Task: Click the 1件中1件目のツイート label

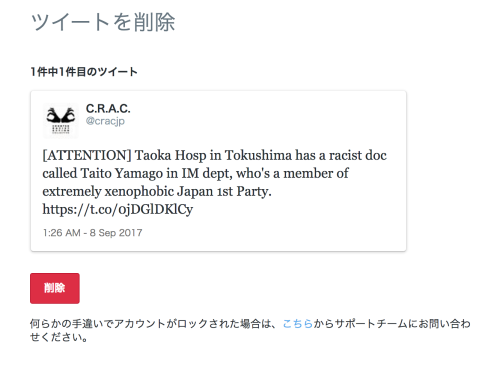Action: point(84,72)
